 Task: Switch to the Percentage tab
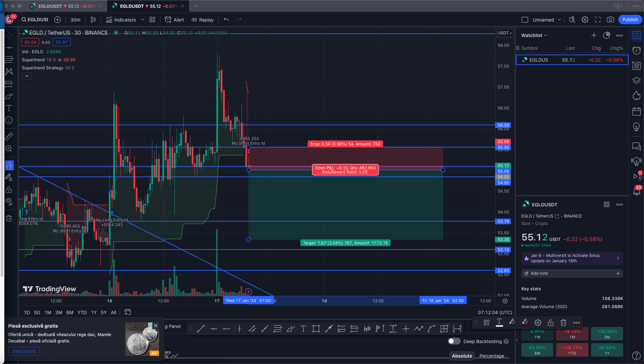coord(492,356)
